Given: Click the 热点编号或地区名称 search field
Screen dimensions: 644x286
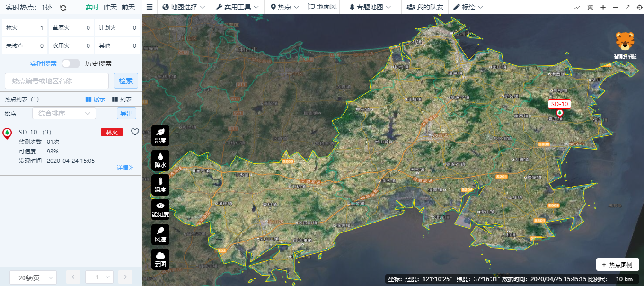Looking at the screenshot, I should click(57, 81).
